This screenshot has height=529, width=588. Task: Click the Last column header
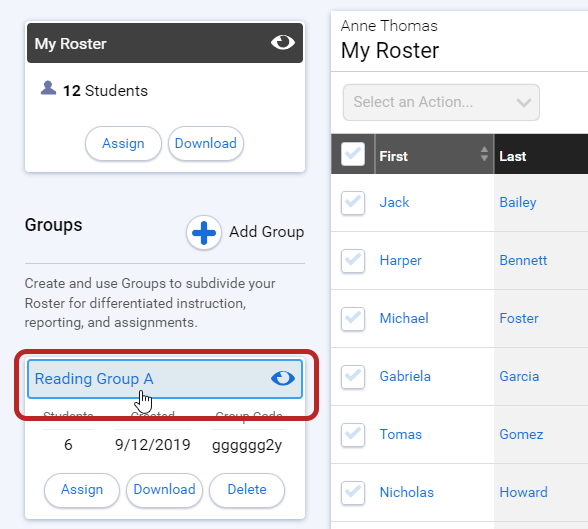(541, 154)
